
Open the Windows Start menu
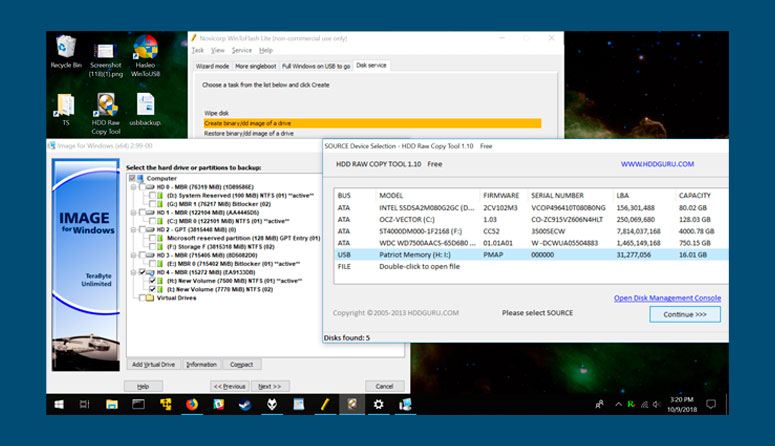pyautogui.click(x=59, y=404)
